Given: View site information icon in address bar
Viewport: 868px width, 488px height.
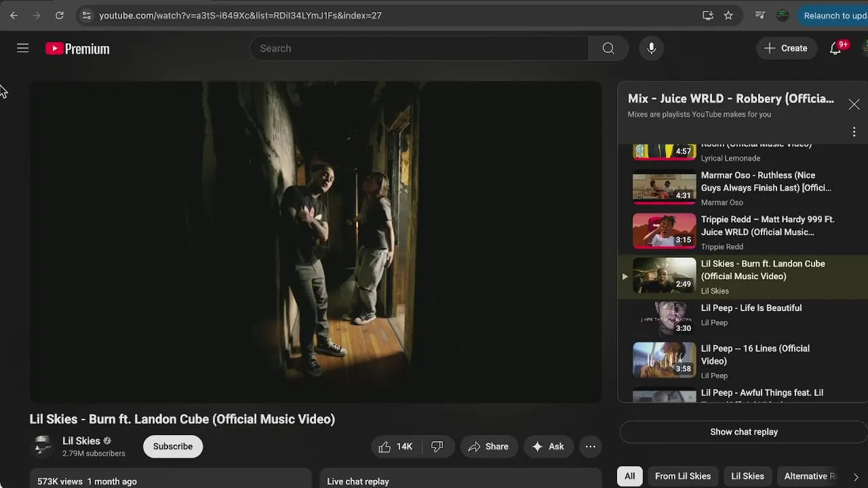Looking at the screenshot, I should [85, 15].
